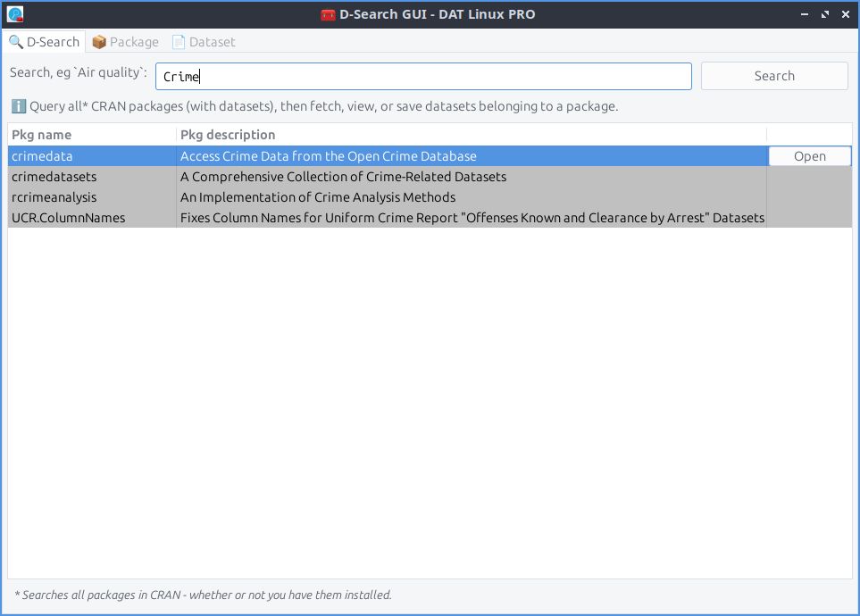Viewport: 860px width, 616px height.
Task: Close the D-Search GUI window
Action: coord(843,14)
